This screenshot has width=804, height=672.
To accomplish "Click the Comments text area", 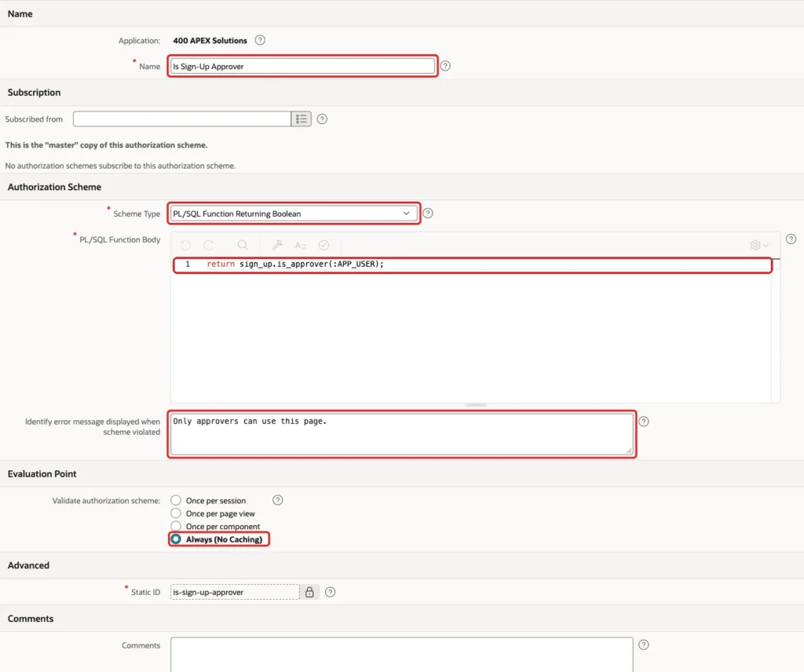I will [401, 655].
